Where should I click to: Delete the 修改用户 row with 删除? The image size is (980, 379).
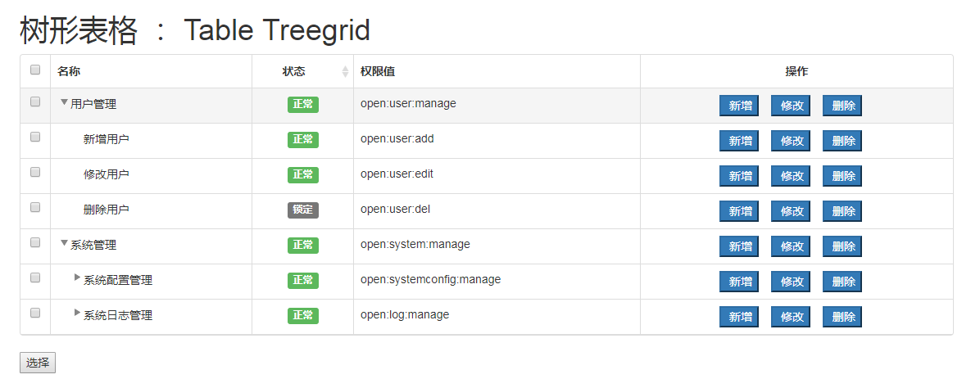click(x=842, y=176)
